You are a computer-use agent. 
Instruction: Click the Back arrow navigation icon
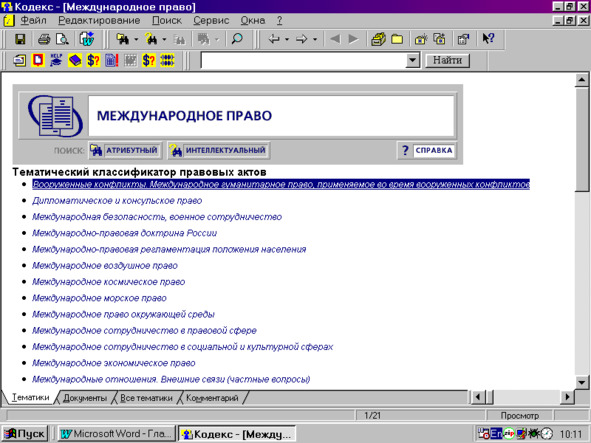(274, 39)
